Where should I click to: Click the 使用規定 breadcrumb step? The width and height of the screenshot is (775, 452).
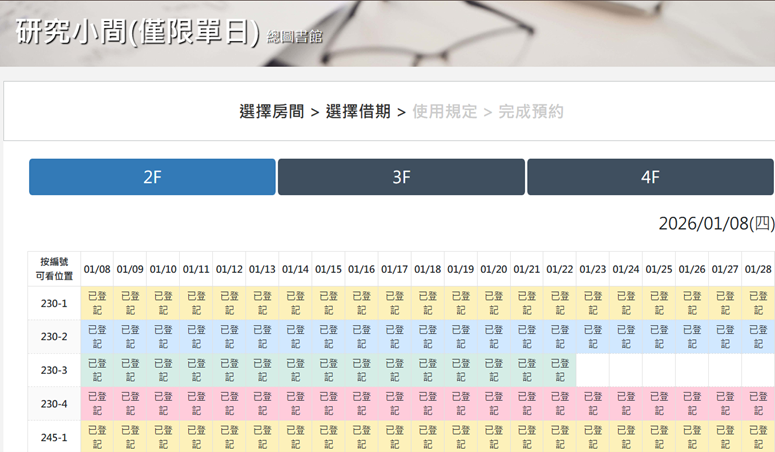444,112
